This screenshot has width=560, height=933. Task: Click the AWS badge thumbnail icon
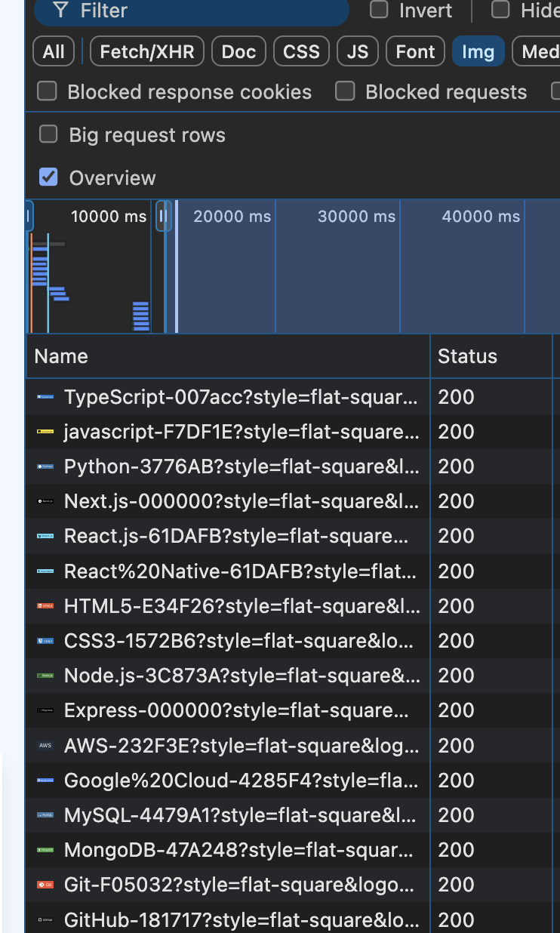coord(45,746)
